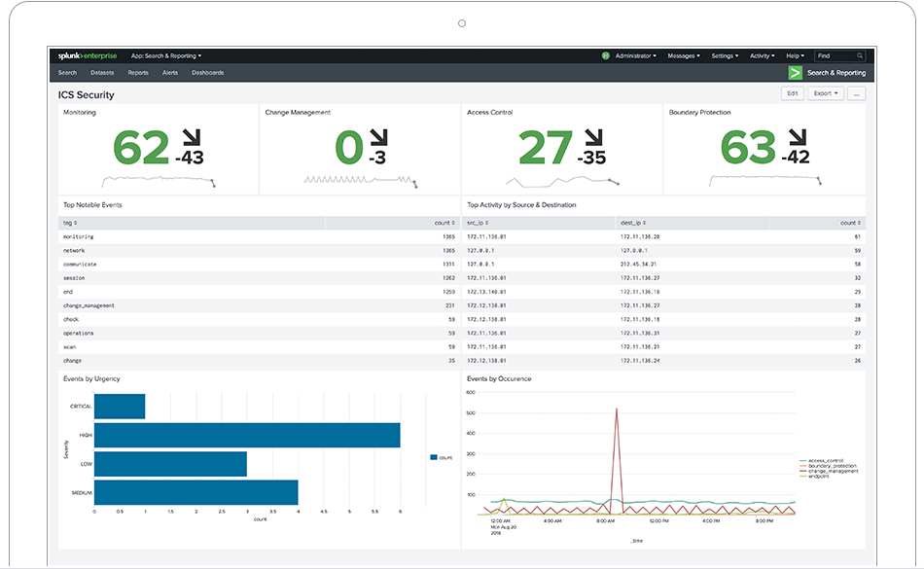The width and height of the screenshot is (924, 569).
Task: Open the Help dropdown
Action: tap(795, 56)
